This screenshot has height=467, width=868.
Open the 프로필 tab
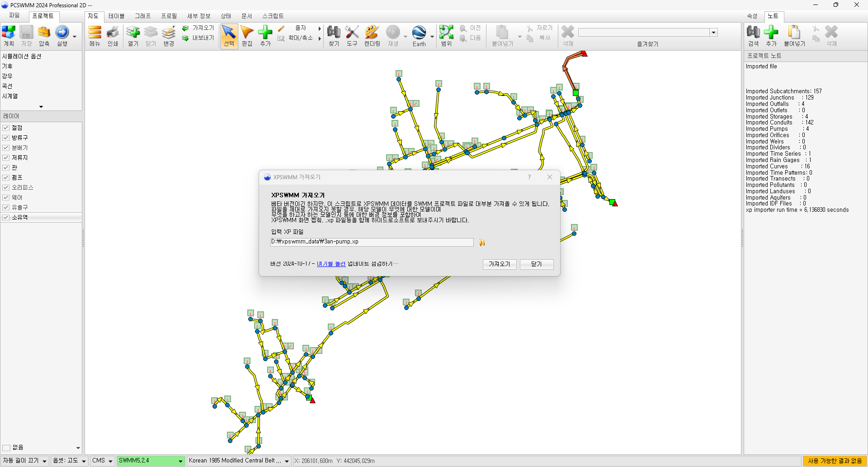coord(169,16)
